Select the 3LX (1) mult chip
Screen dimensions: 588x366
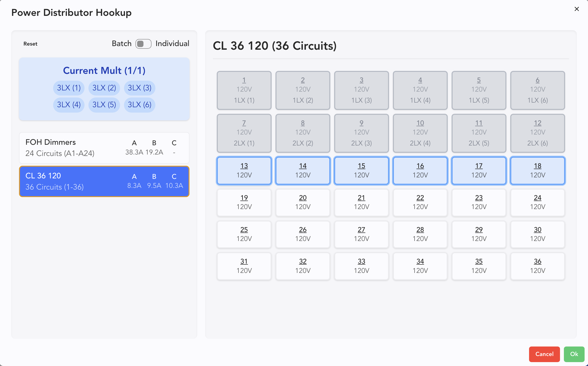pyautogui.click(x=69, y=88)
